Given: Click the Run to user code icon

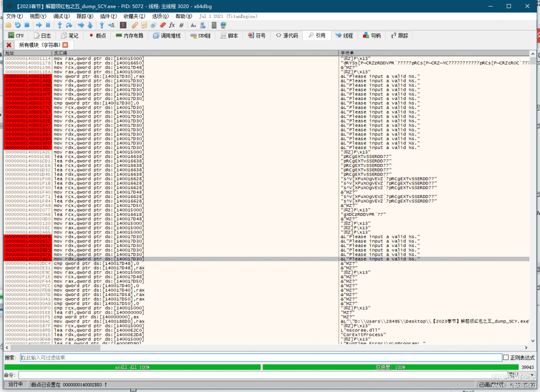Looking at the screenshot, I should (111, 25).
